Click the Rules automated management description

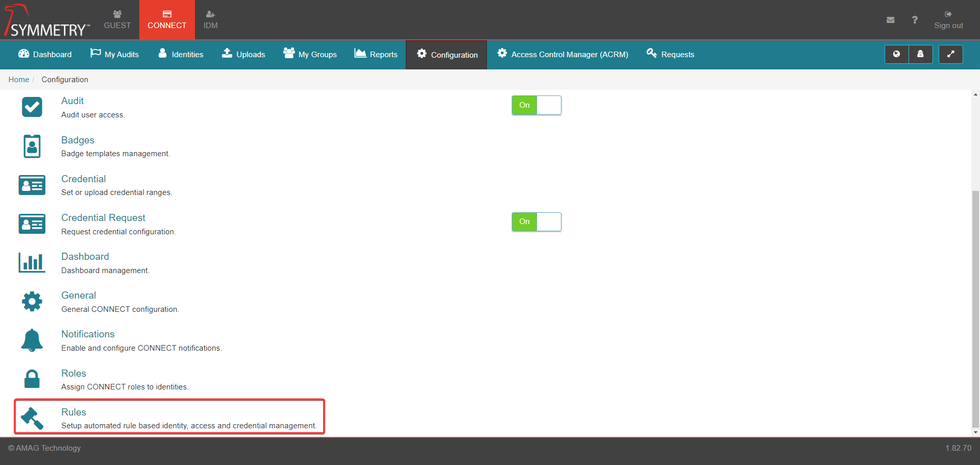click(189, 426)
